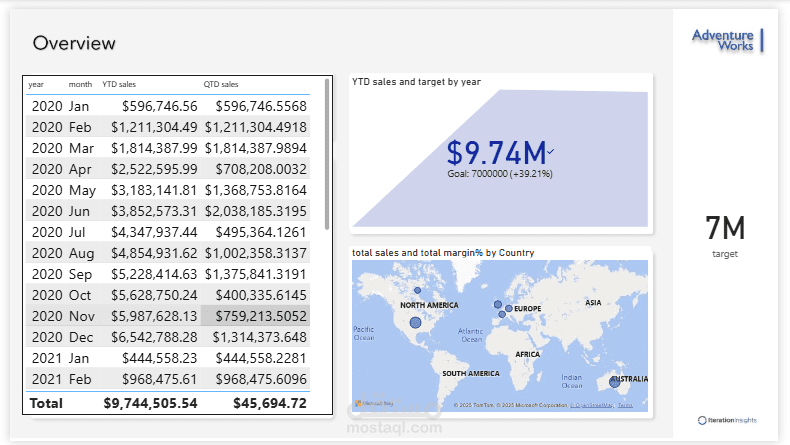Screen dimensions: 790x445
Task: Click the Total QTD value $45,694.72
Action: 270,403
